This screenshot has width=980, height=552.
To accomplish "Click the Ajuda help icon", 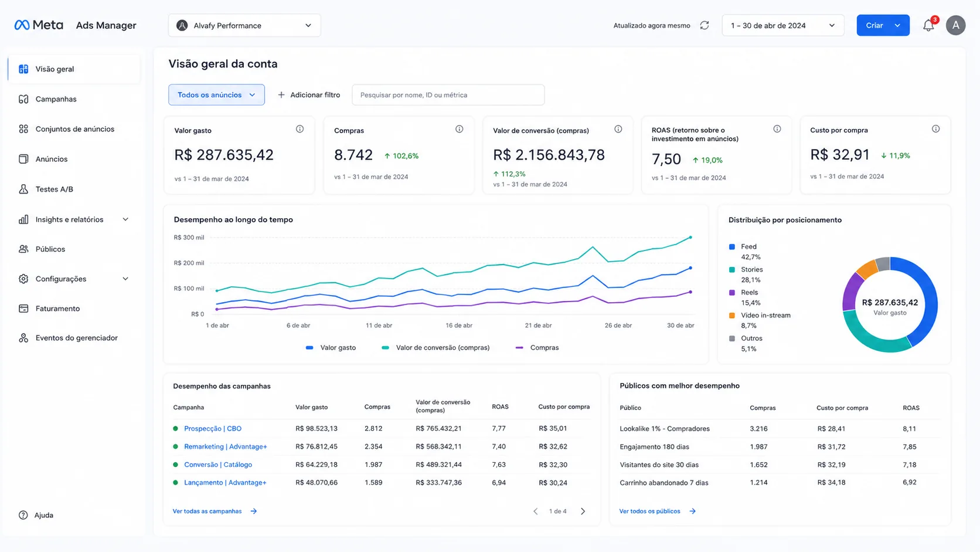I will (23, 515).
